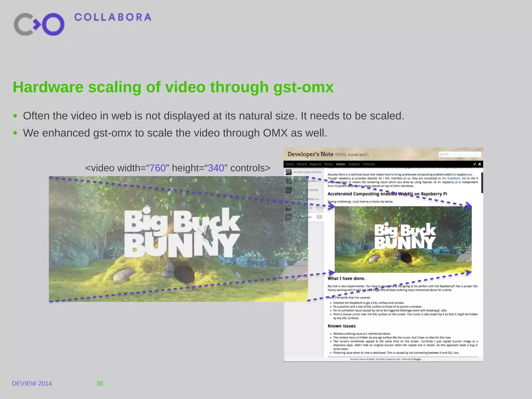Switch to the Magazine view
This screenshot has height=399, width=532.
coord(315,164)
